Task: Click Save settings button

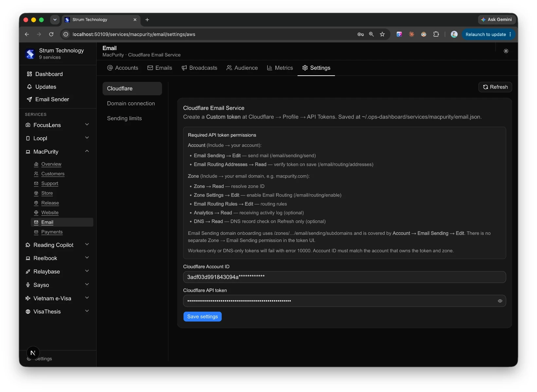Action: click(202, 317)
